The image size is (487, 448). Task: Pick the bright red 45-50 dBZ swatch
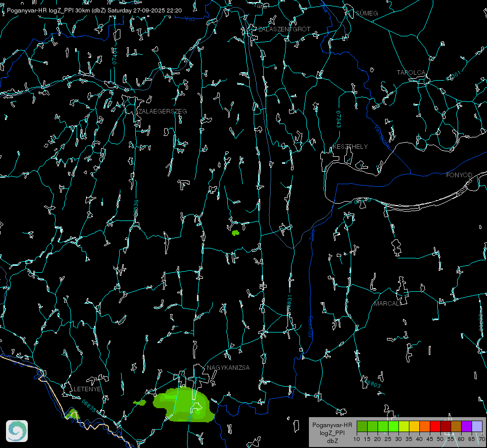pos(435,427)
